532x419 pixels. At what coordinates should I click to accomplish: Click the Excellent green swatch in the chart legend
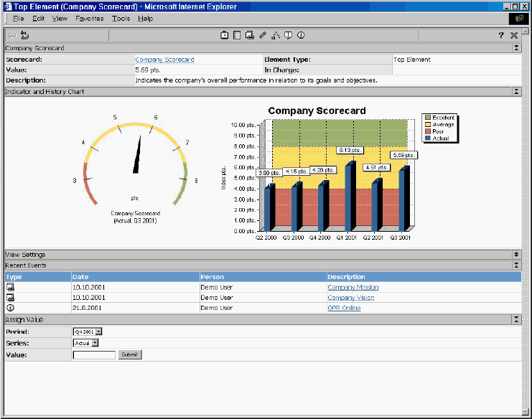pyautogui.click(x=427, y=118)
